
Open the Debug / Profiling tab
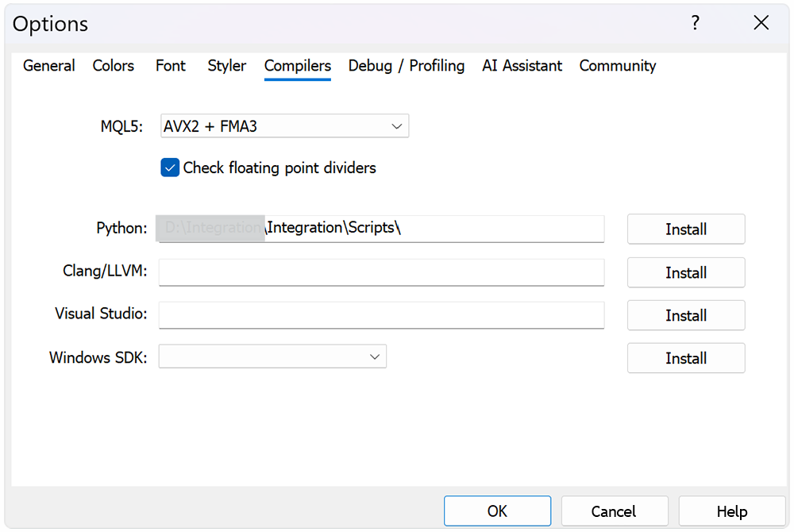(x=407, y=66)
